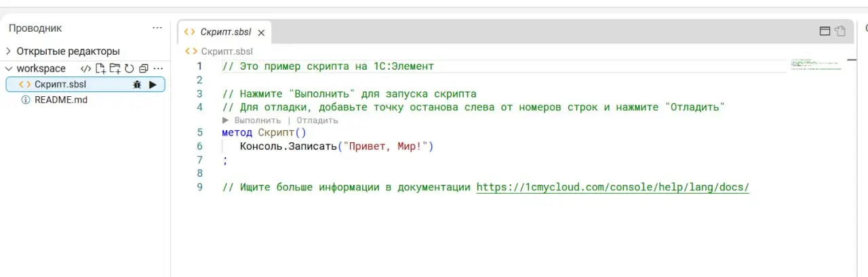Refresh the workspace explorer

click(x=129, y=68)
